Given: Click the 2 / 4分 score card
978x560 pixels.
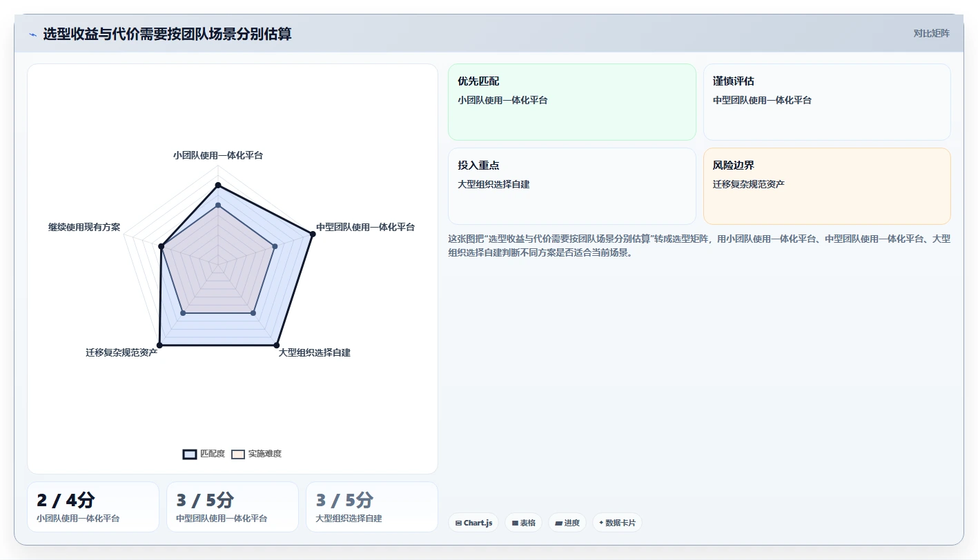Looking at the screenshot, I should [x=93, y=507].
